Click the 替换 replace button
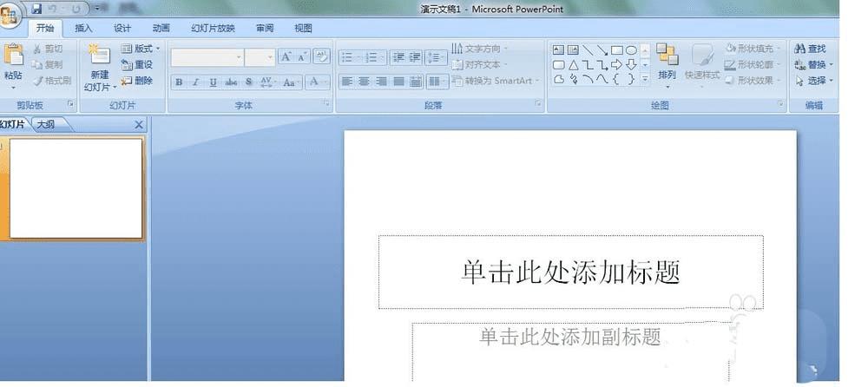 pyautogui.click(x=814, y=65)
